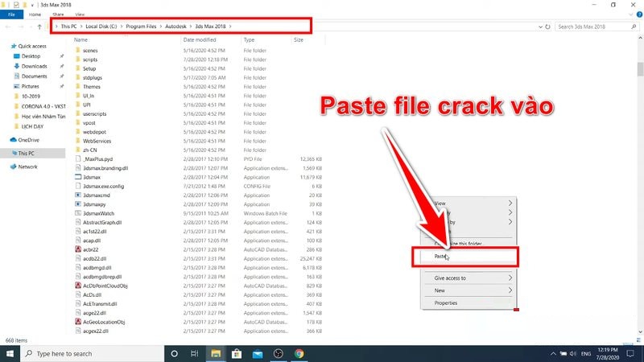
Task: Refresh the 3ds Max 2018 folder
Action: (547, 27)
